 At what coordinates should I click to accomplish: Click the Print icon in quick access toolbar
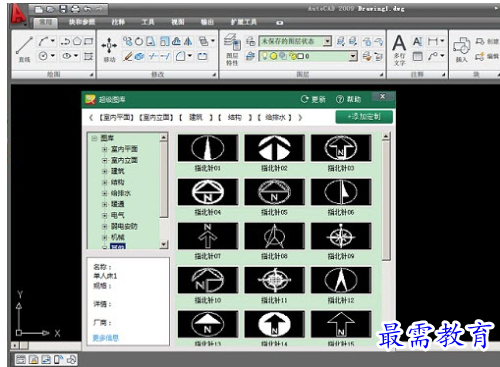(76, 9)
